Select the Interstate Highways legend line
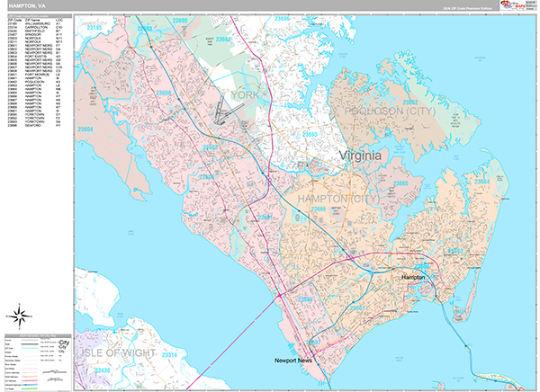 (x=30, y=385)
